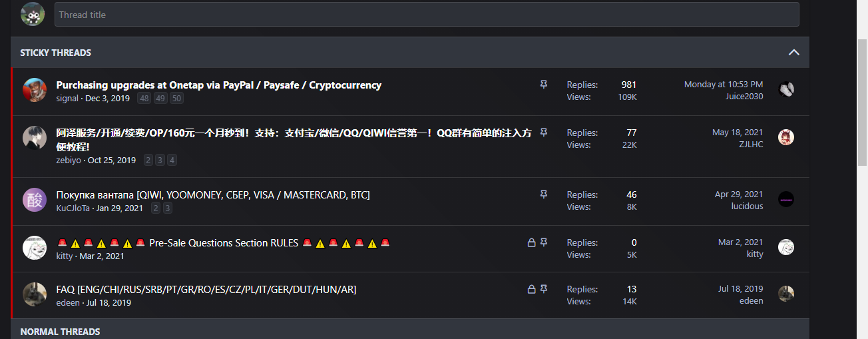Screen dimensions: 868x339
Task: Open last poster ZJLHC's profile link
Action: (x=751, y=145)
